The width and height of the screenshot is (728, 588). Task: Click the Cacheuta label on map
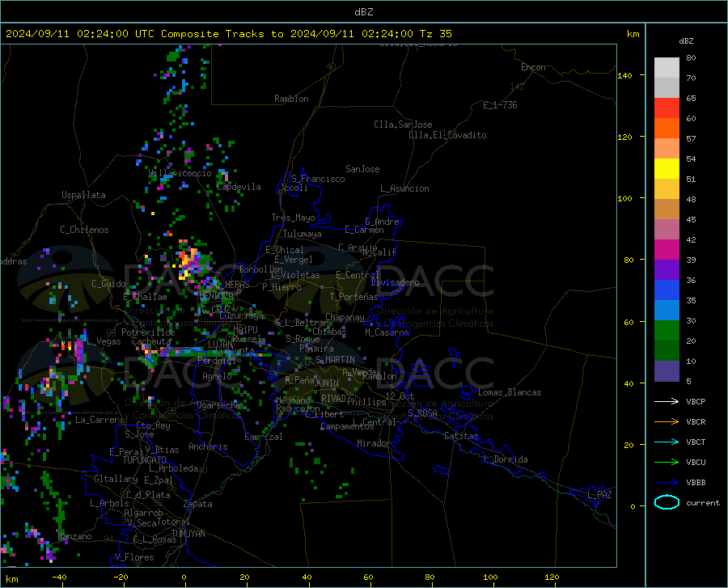tap(151, 341)
